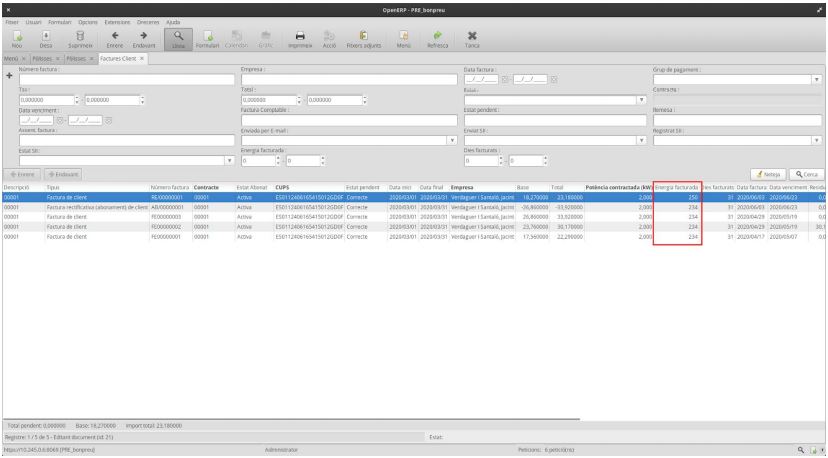The width and height of the screenshot is (828, 458).
Task: Select the invoice row FE00000003
Action: tap(166, 215)
